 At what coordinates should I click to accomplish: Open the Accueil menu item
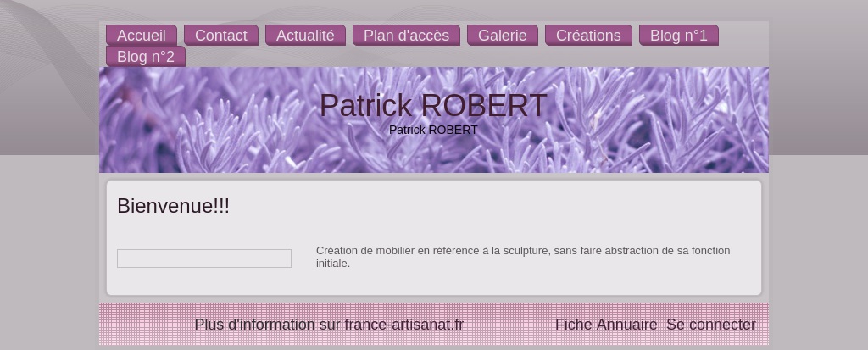point(142,36)
